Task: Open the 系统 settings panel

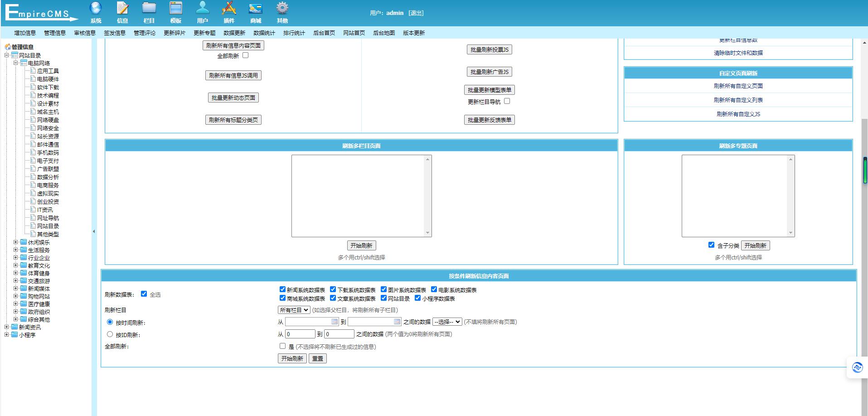Action: pos(96,11)
